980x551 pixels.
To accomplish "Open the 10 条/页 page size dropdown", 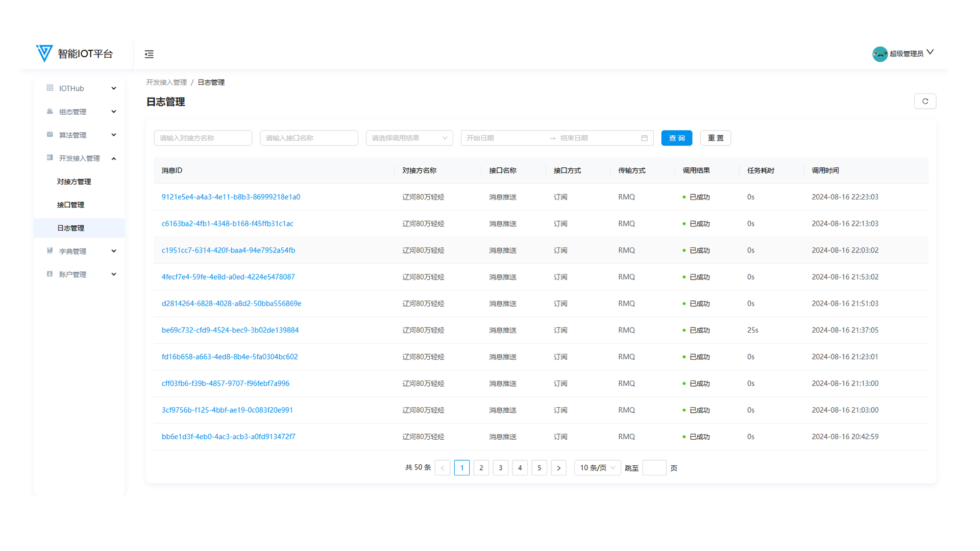I will click(x=597, y=468).
